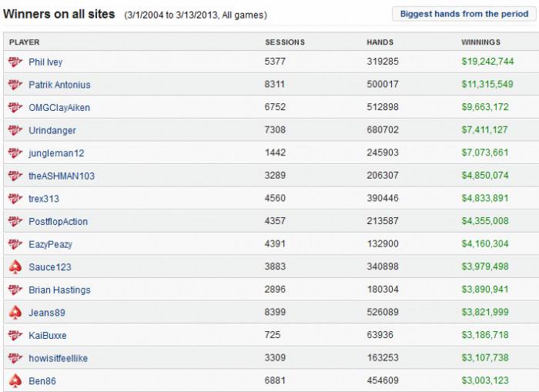
Task: Click the Full Tilt icon beside EazyPeazy
Action: coord(15,244)
